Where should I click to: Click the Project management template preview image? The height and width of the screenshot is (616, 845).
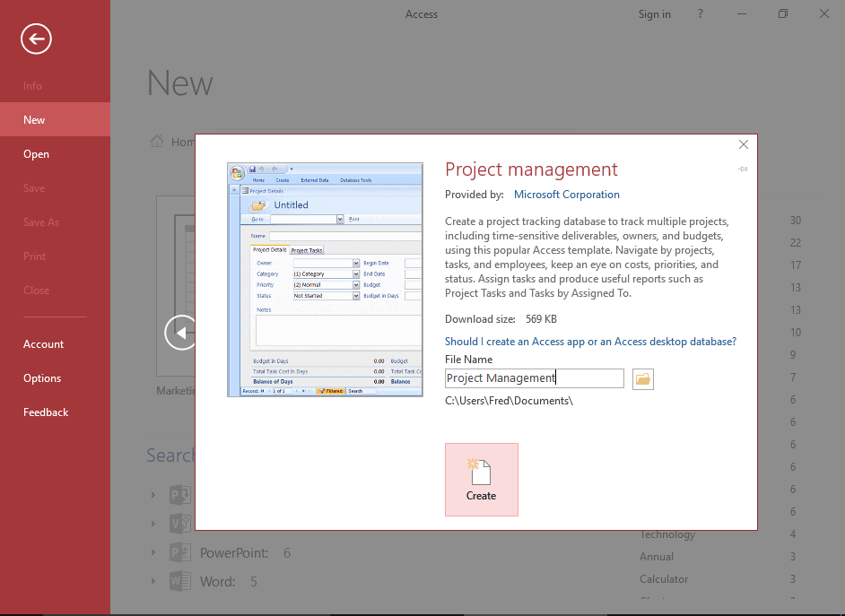coord(325,280)
